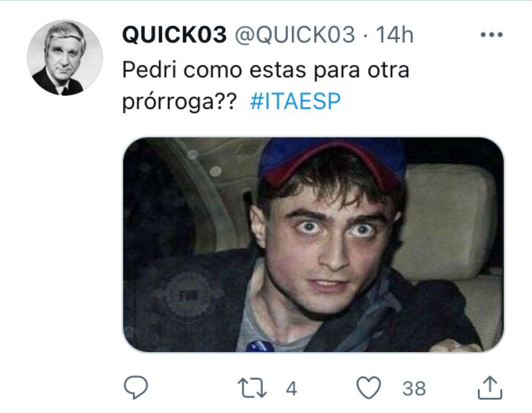Follow the #ITAESP hashtag link
Screen dimensions: 532x413
295,101
